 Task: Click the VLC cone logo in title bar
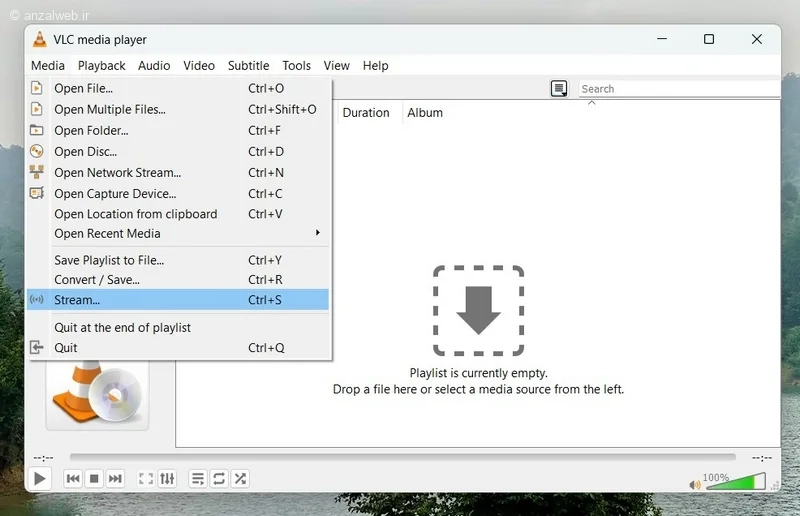tap(39, 39)
